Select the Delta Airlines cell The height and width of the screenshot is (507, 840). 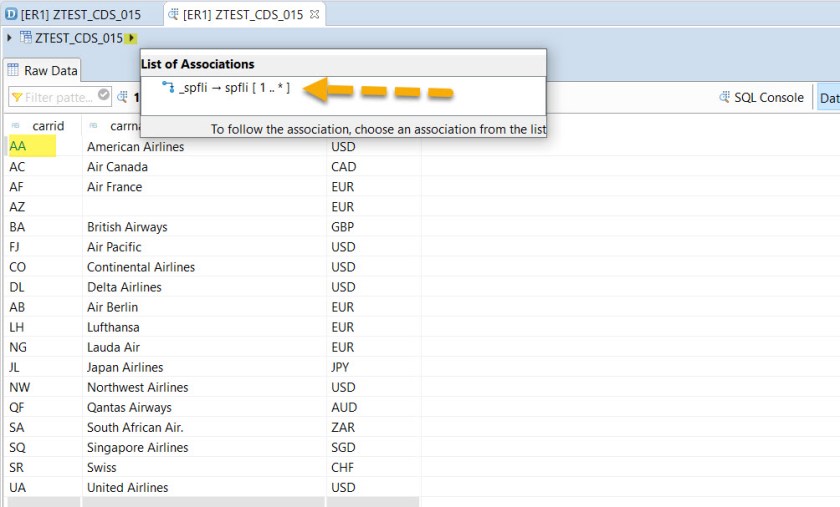(204, 287)
